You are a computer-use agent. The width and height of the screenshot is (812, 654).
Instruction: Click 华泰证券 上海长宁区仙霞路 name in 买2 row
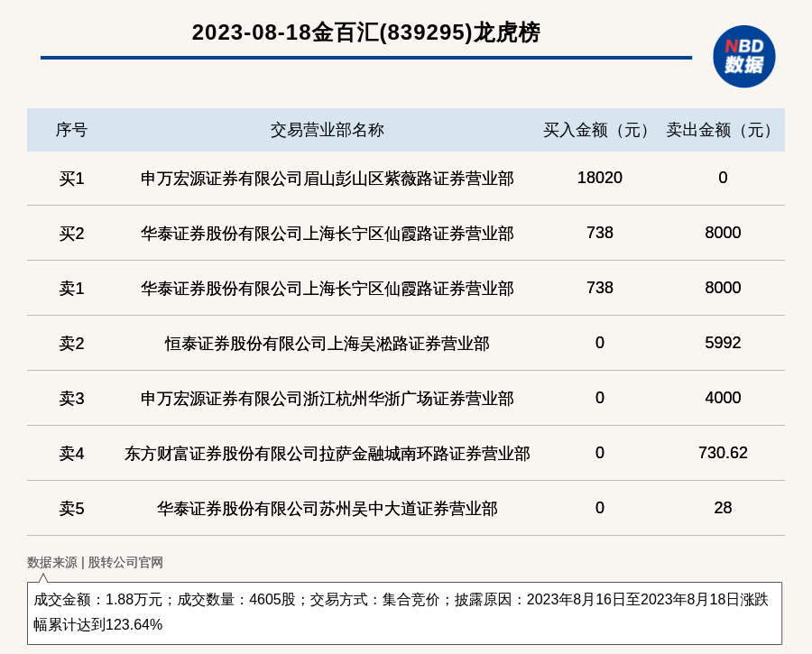pyautogui.click(x=328, y=234)
